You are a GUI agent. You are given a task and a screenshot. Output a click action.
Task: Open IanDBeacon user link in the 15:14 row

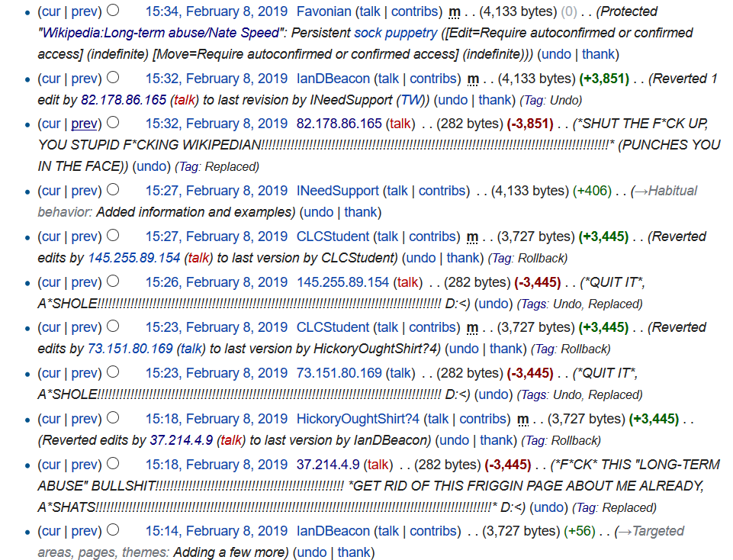pyautogui.click(x=333, y=531)
